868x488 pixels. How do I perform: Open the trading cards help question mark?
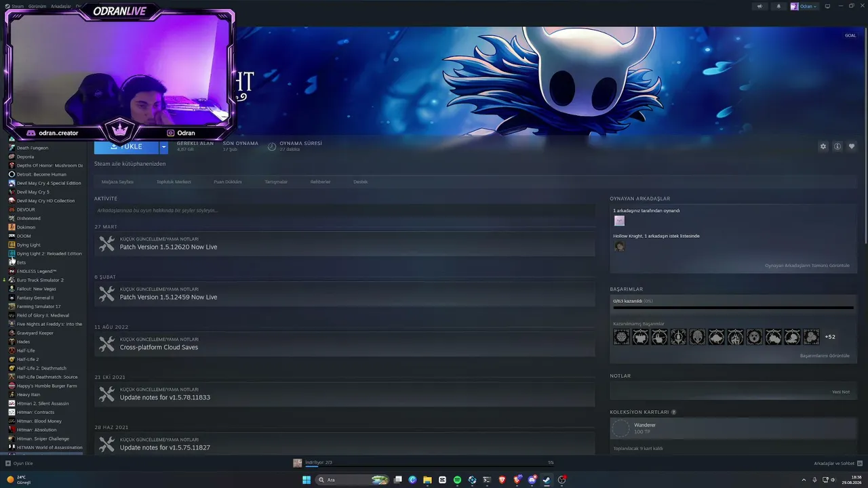pos(673,412)
